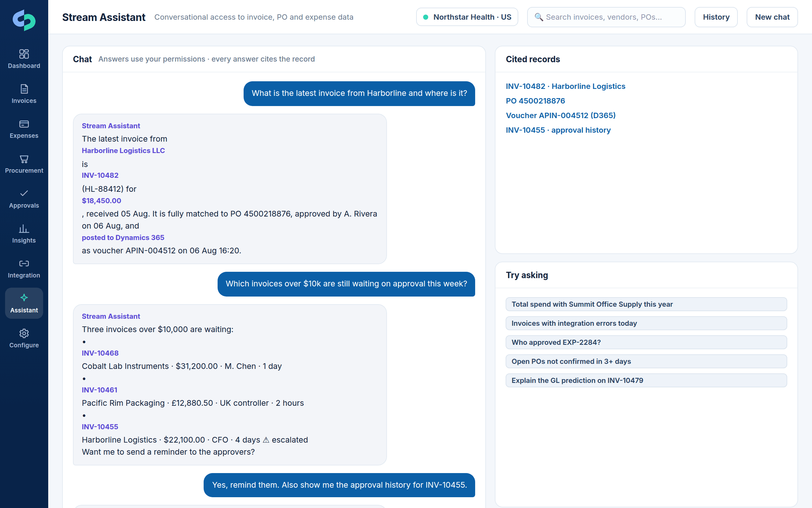This screenshot has height=508, width=812.
Task: Select the Approvals checkmark icon
Action: [x=24, y=193]
